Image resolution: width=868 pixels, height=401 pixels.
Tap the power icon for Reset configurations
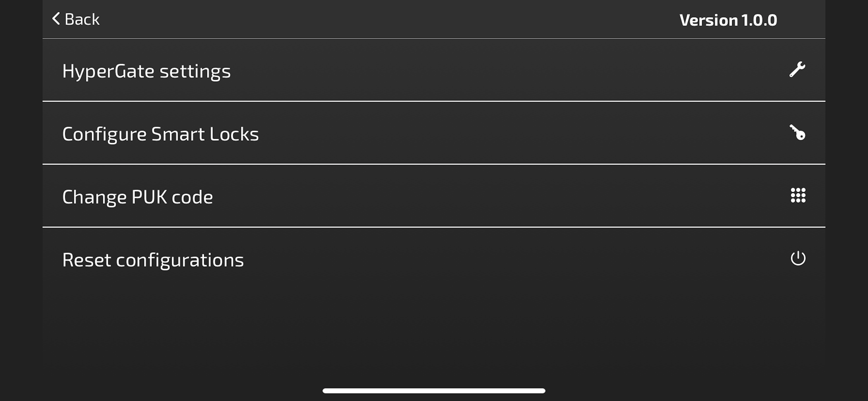[x=798, y=259]
